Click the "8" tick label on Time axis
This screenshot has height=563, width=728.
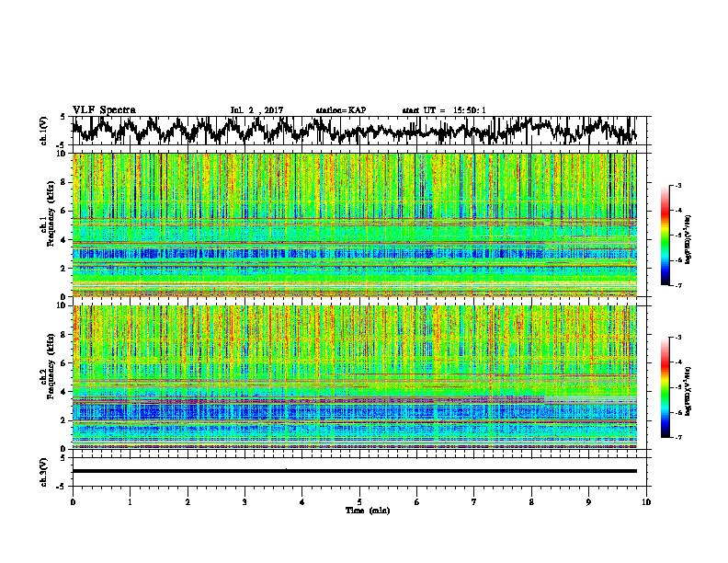[x=531, y=501]
